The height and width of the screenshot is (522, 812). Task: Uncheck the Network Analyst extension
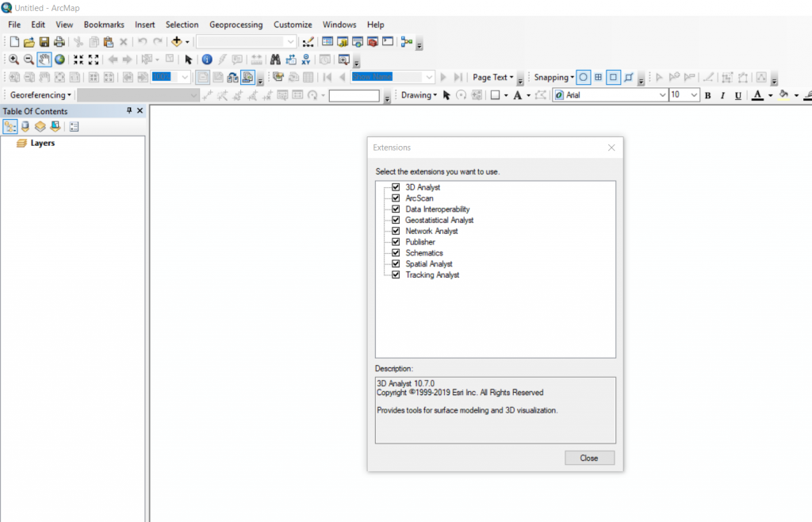pos(396,230)
